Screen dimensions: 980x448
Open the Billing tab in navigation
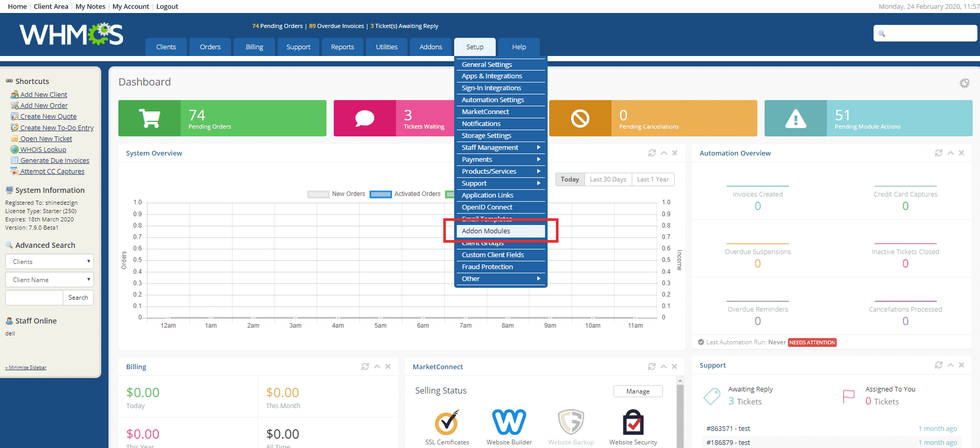pos(254,47)
